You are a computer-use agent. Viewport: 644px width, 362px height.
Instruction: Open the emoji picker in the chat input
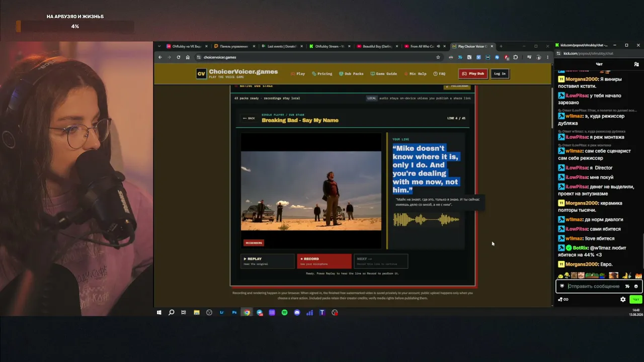636,286
